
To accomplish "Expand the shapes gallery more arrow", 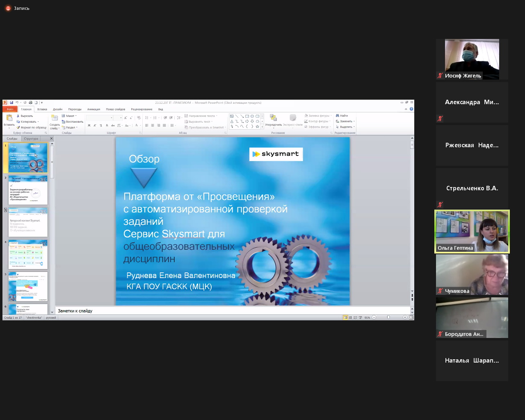I will pyautogui.click(x=262, y=127).
